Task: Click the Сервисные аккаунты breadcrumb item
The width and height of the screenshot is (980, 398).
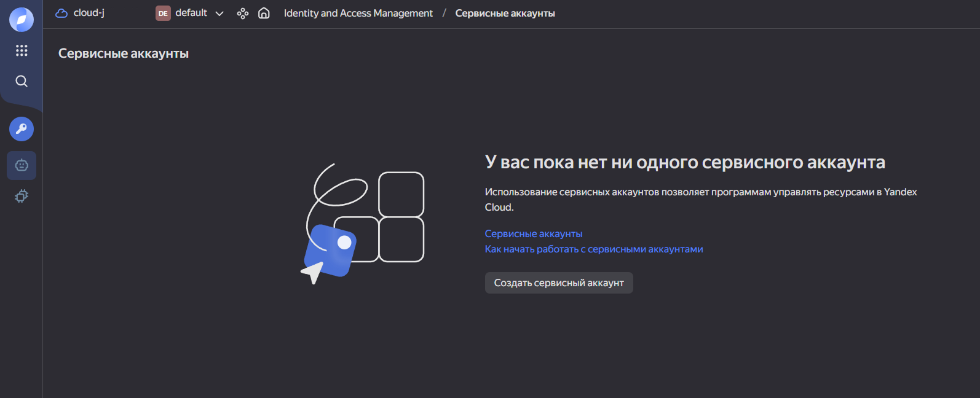Action: pos(505,13)
